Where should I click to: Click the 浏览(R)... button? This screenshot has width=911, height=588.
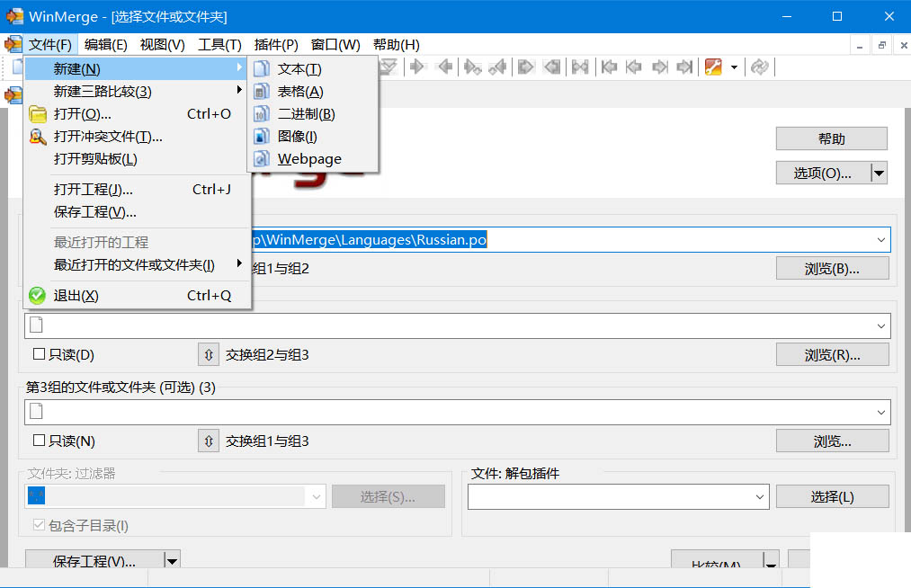(x=832, y=354)
